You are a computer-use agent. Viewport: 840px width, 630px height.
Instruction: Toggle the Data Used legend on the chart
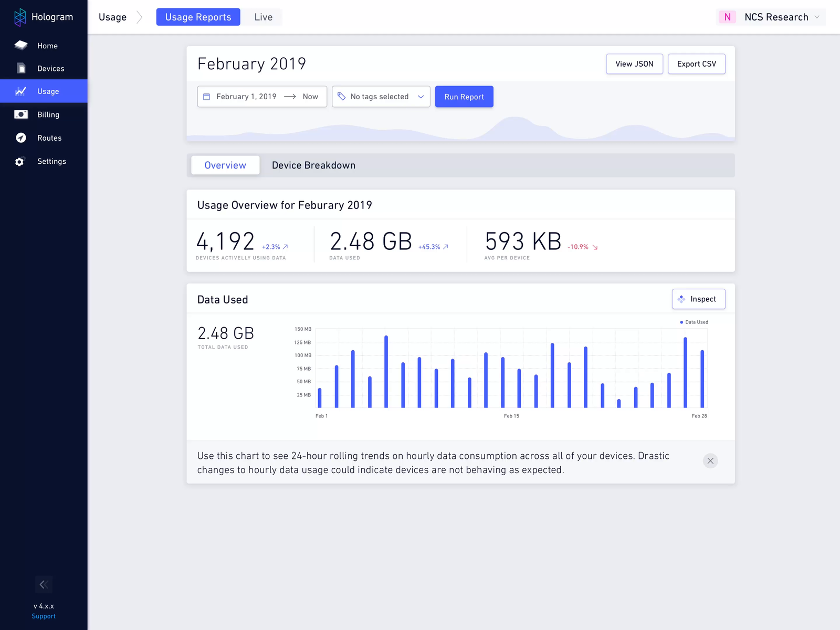693,322
